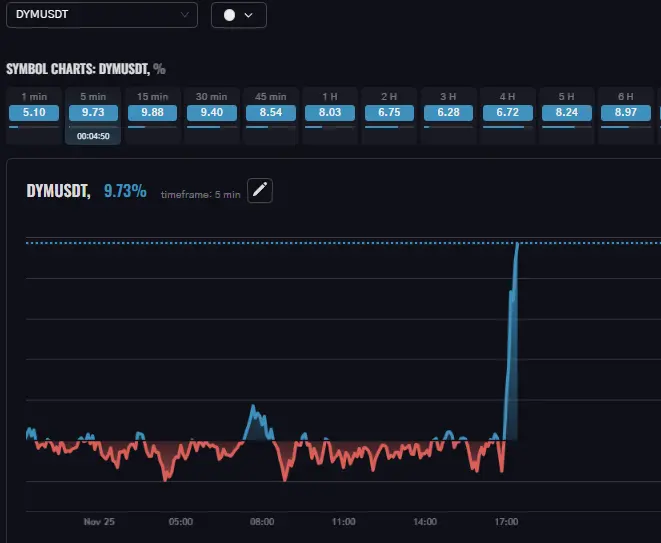The image size is (661, 543).
Task: Select the 6 H timeframe tab
Action: (626, 115)
